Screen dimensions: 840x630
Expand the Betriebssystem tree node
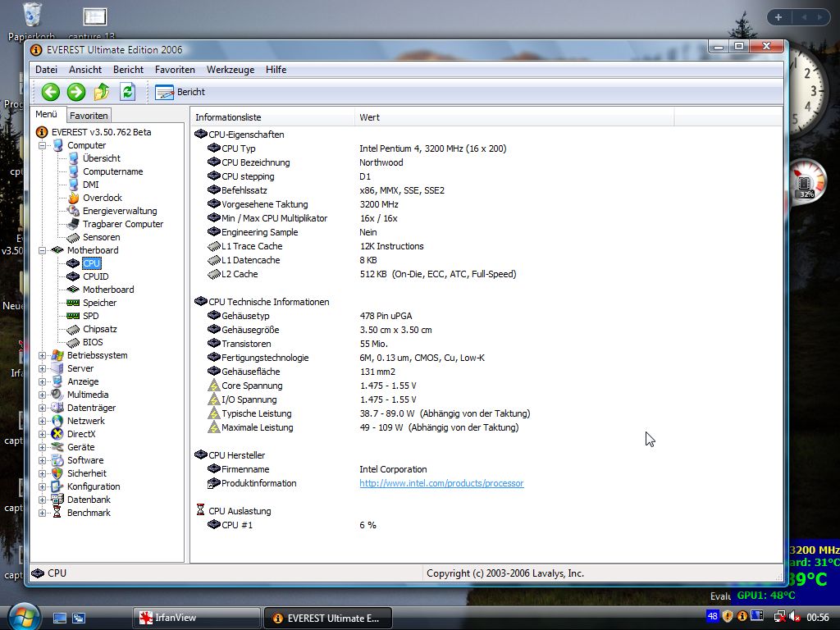43,355
